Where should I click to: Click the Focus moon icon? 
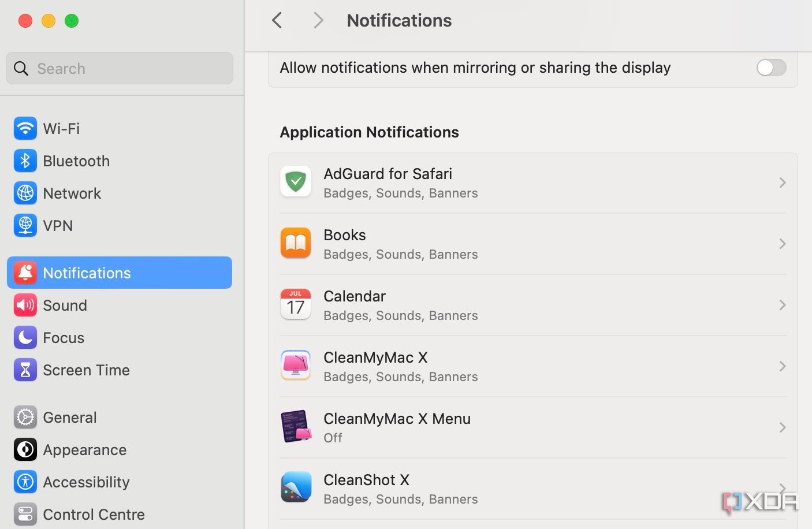click(25, 337)
